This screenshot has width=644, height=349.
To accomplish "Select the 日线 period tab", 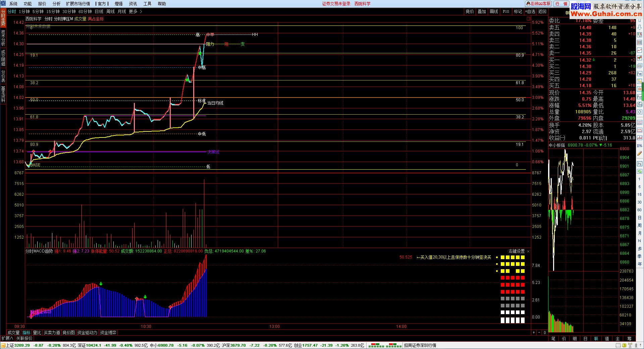I will pos(99,11).
